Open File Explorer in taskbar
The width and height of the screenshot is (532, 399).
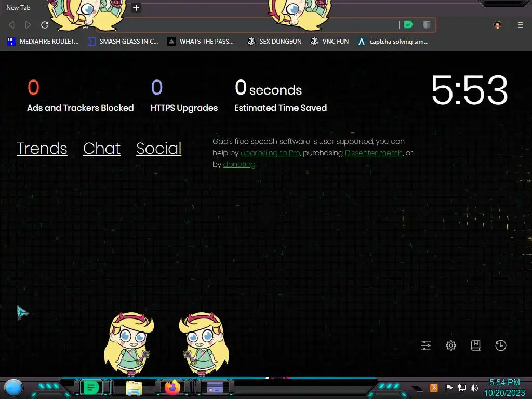click(134, 388)
